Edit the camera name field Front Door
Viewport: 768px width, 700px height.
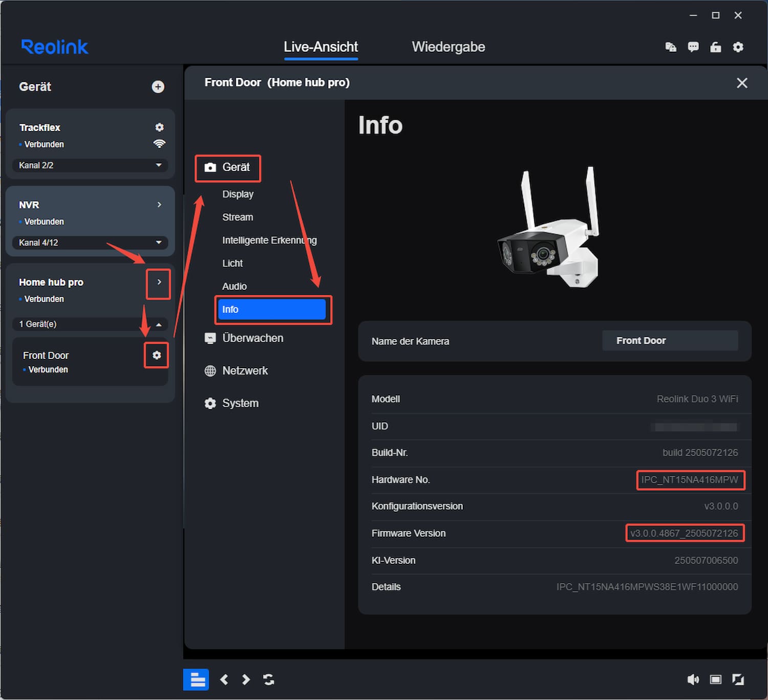click(670, 341)
